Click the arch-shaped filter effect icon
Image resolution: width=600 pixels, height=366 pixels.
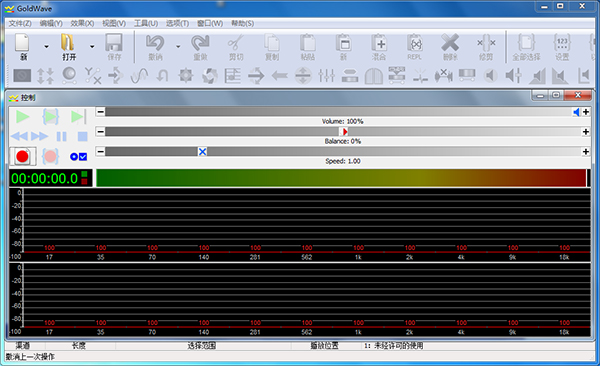coord(373,75)
